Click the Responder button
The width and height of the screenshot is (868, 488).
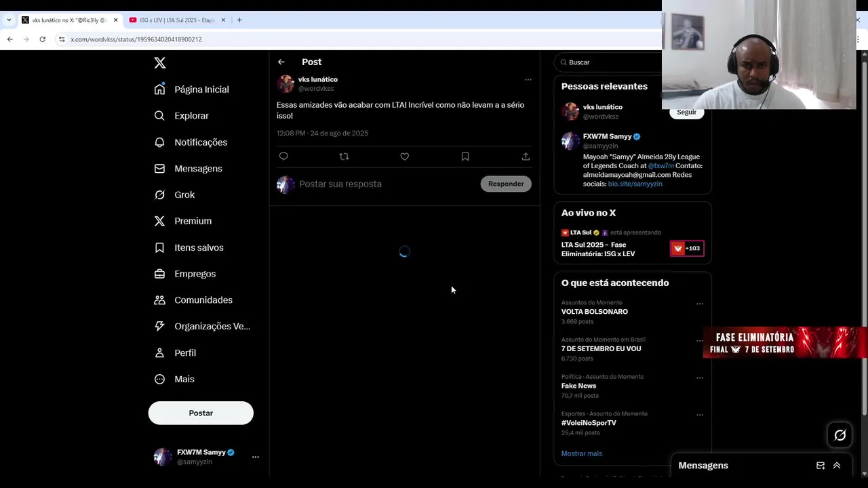[506, 184]
